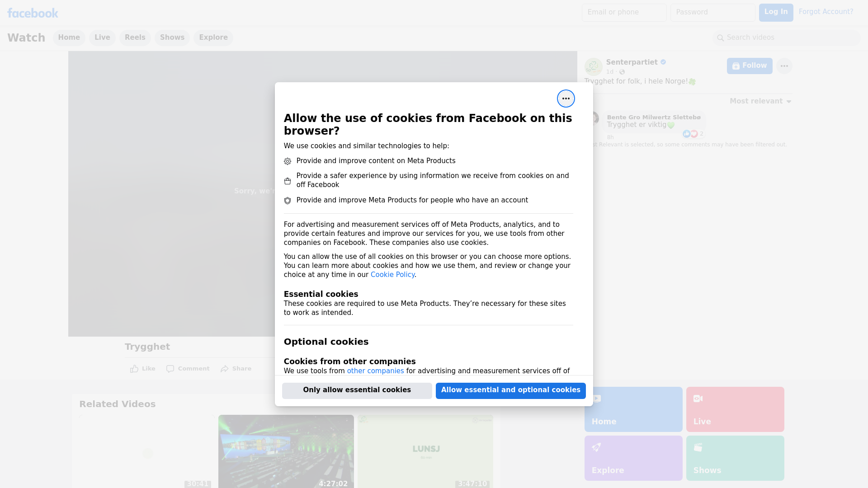Open related video lasting 4:27:02

286,451
